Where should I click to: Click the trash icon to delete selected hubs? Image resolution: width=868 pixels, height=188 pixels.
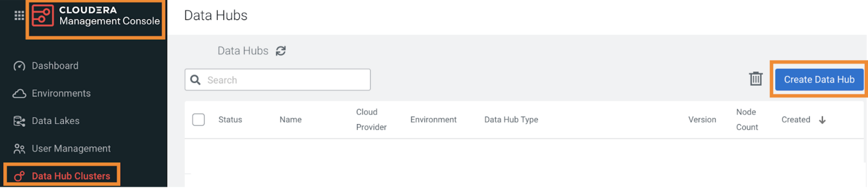(756, 79)
